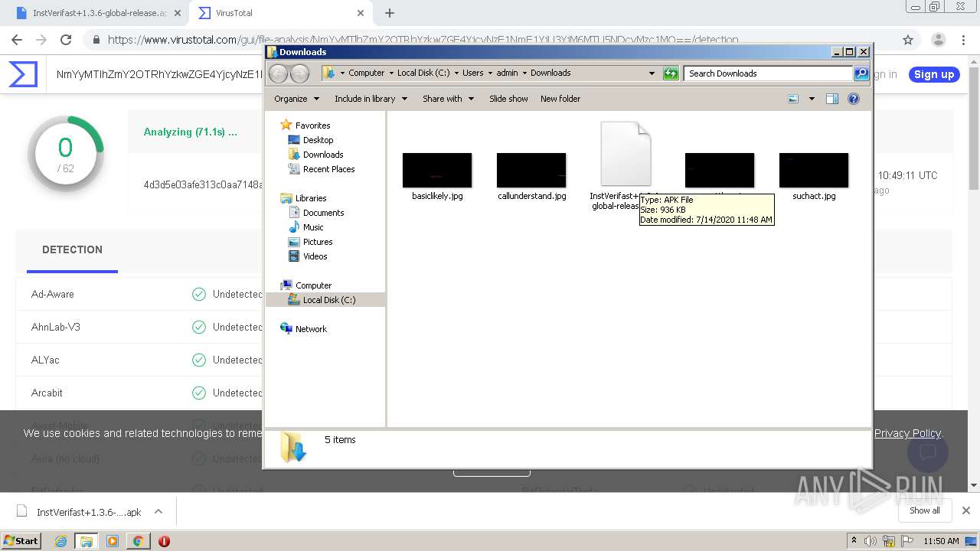Close the VirusTotal browser tab
The height and width of the screenshot is (551, 980).
[361, 13]
